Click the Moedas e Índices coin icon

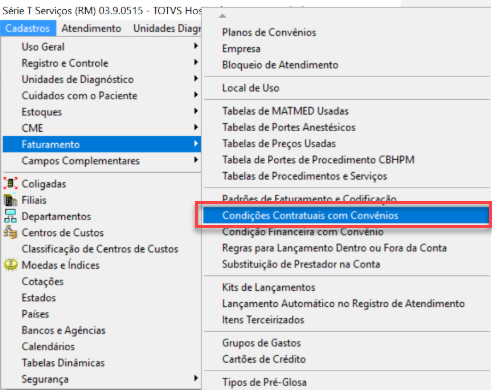(x=10, y=265)
